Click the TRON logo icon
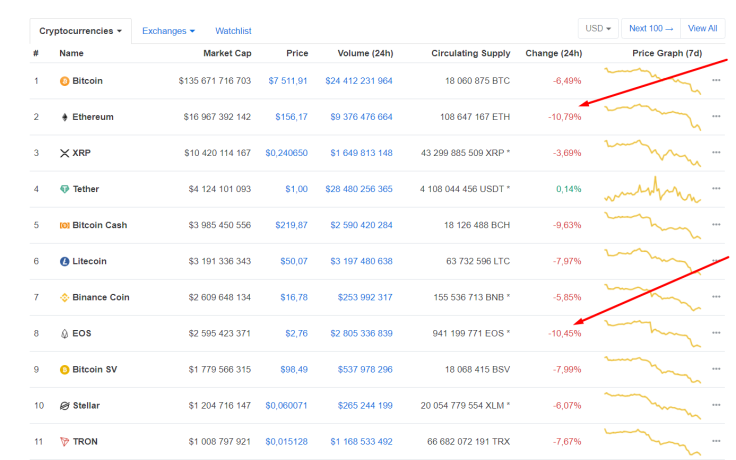The height and width of the screenshot is (460, 736). tap(64, 442)
